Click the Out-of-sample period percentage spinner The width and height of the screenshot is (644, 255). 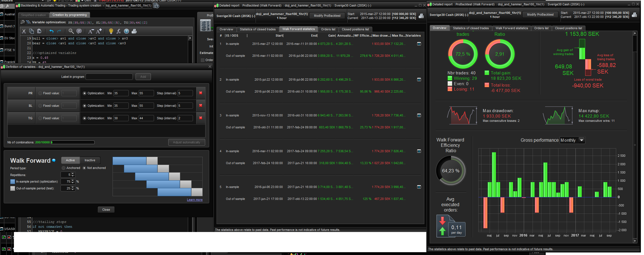click(x=73, y=188)
